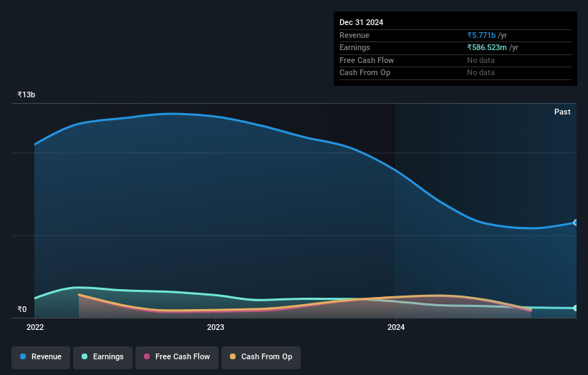Click the Revenue tooltip row label
This screenshot has width=588, height=375.
coord(355,35)
